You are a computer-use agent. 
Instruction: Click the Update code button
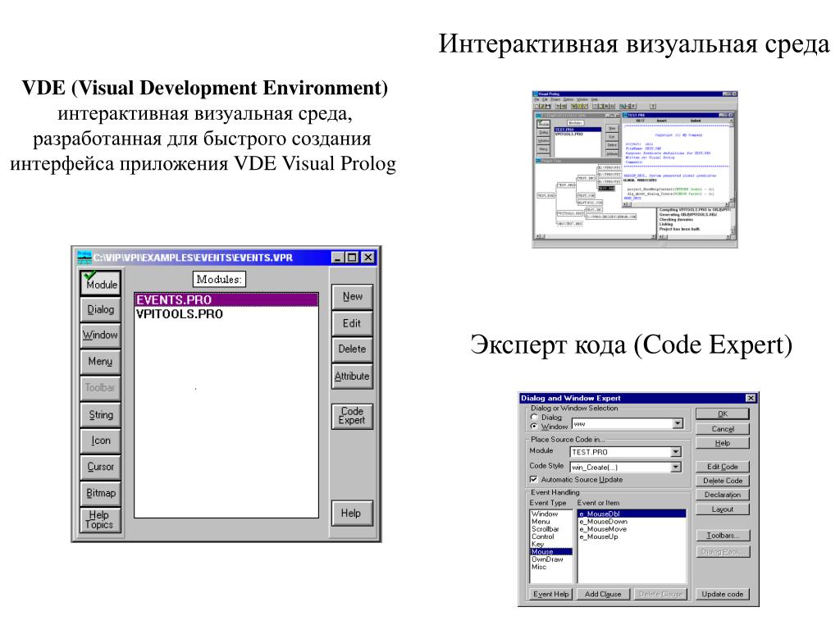722,594
